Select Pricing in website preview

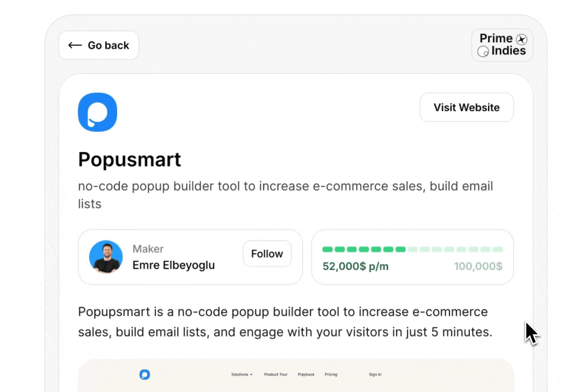point(331,375)
